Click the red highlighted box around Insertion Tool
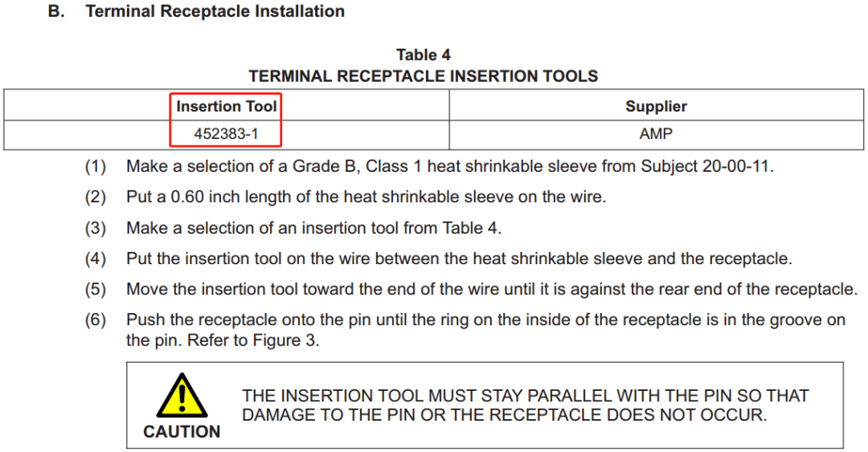This screenshot has width=868, height=452. (x=226, y=120)
